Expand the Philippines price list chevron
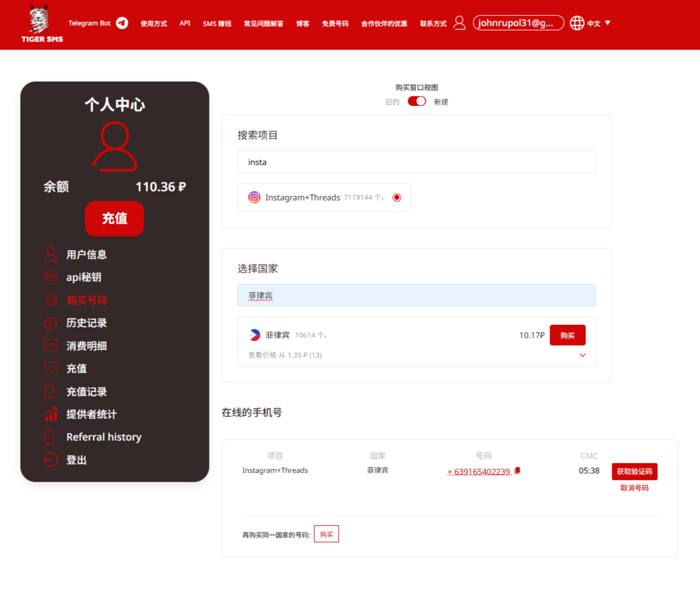 [x=582, y=355]
